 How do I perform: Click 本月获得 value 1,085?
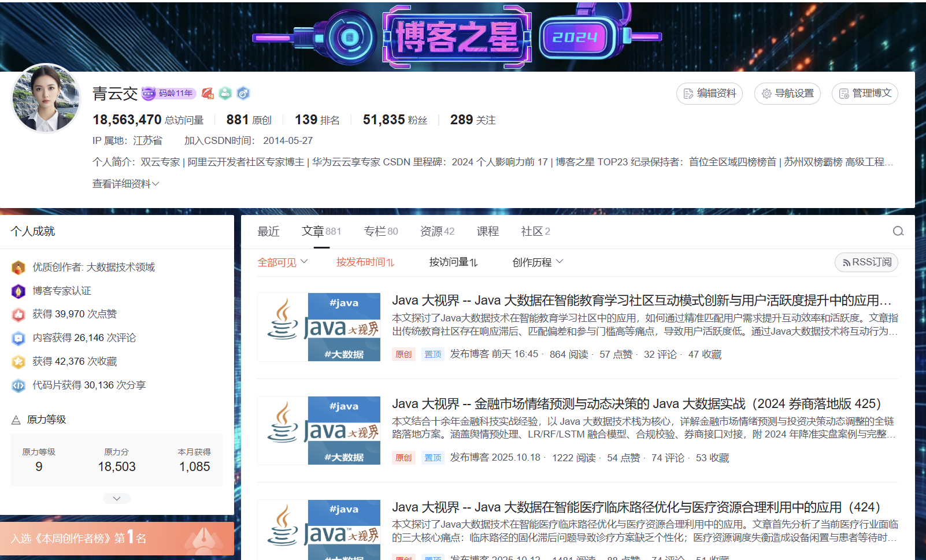[x=195, y=466]
